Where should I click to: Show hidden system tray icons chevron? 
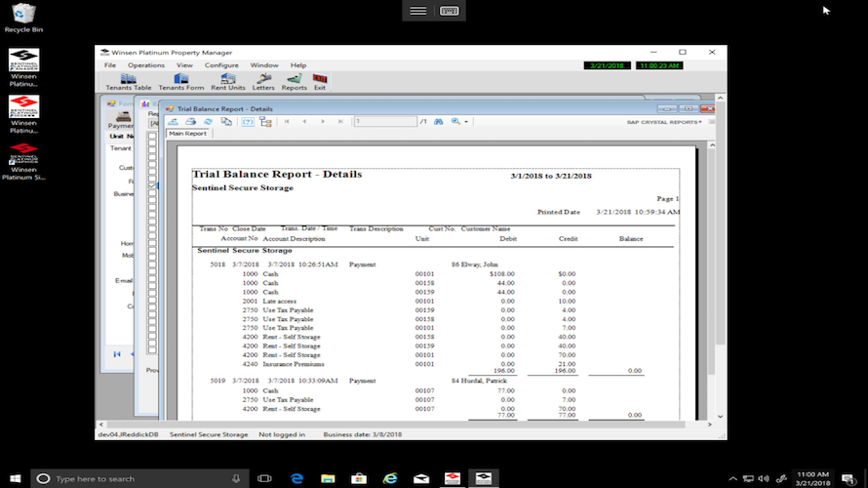tap(732, 478)
